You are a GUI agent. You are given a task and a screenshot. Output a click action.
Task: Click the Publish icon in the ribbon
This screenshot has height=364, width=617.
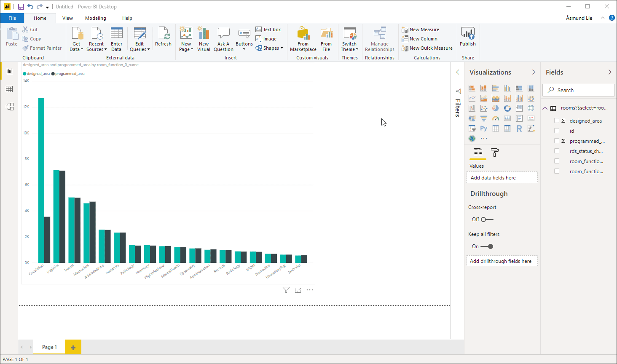click(x=467, y=38)
